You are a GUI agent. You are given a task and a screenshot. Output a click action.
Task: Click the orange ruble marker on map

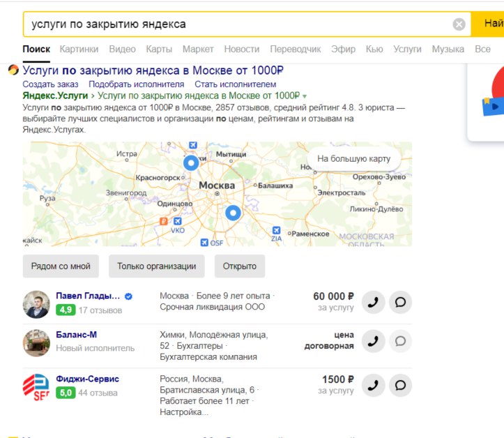164,221
